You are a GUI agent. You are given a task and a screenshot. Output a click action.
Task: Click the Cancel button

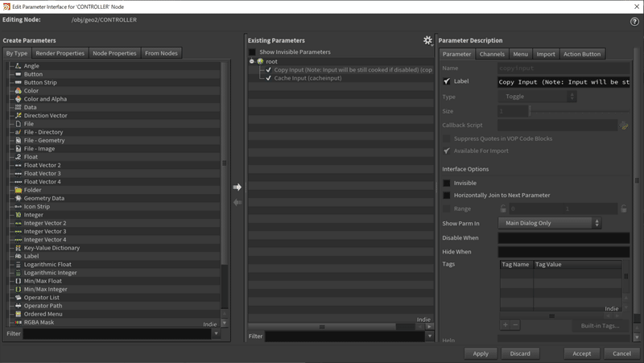coord(621,353)
